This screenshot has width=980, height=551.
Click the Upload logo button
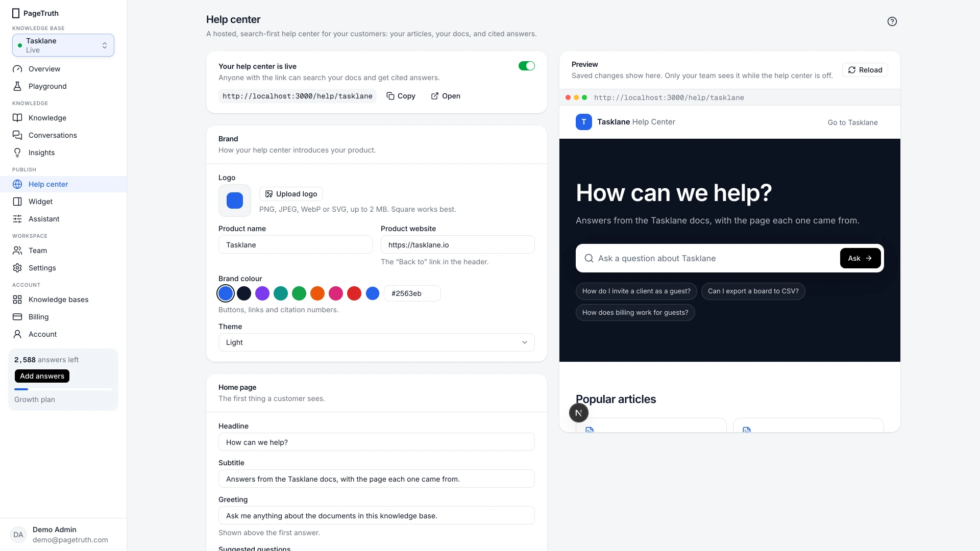coord(291,194)
